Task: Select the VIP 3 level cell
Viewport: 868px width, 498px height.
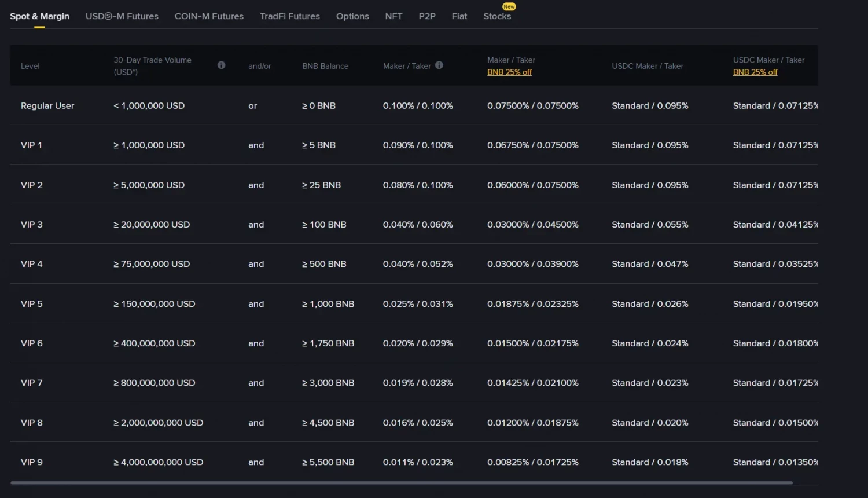Action: tap(32, 225)
